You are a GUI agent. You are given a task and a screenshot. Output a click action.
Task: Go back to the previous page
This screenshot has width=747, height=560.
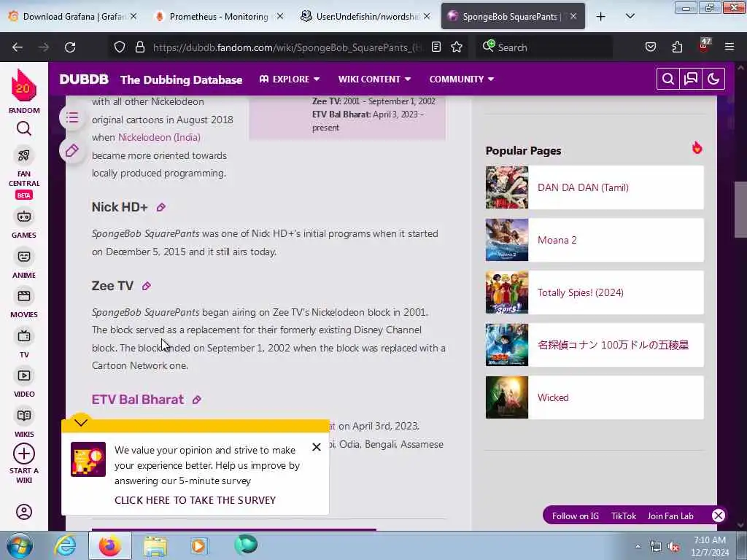tap(18, 47)
